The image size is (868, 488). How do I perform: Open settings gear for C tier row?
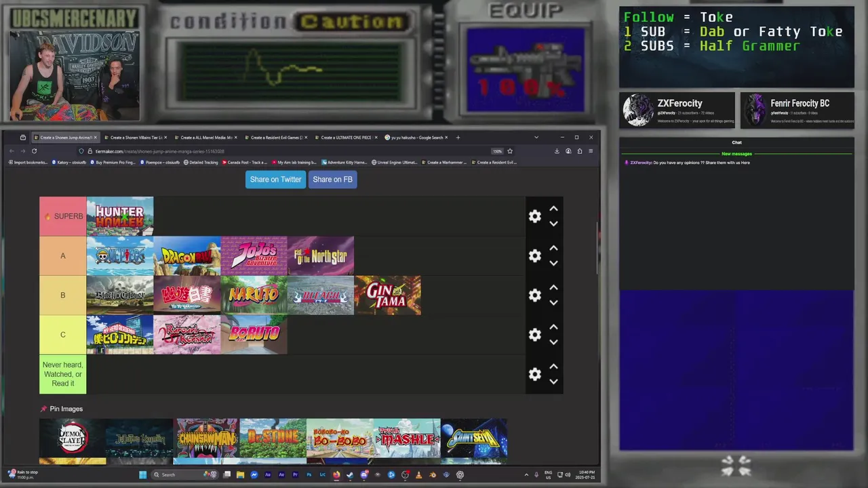pyautogui.click(x=535, y=334)
